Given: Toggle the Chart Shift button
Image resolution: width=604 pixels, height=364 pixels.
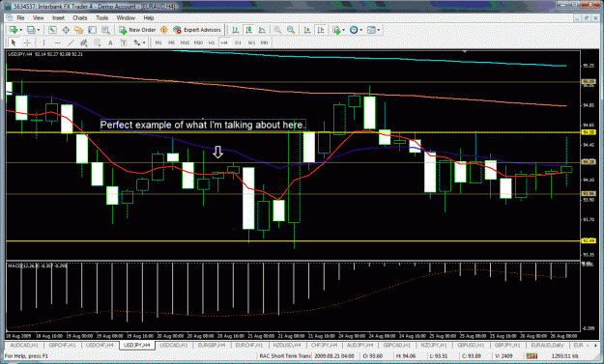Looking at the screenshot, I should [321, 30].
